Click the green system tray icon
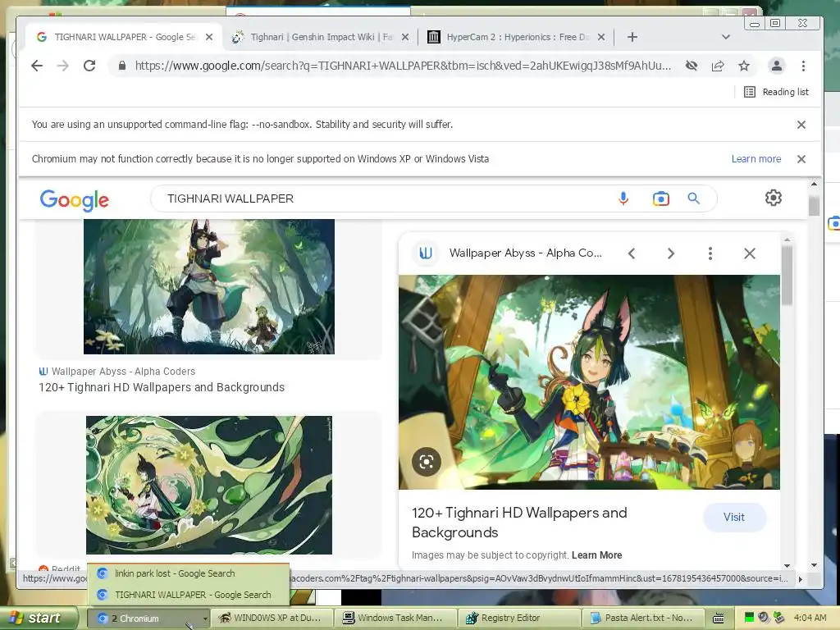This screenshot has width=840, height=630. point(749,619)
